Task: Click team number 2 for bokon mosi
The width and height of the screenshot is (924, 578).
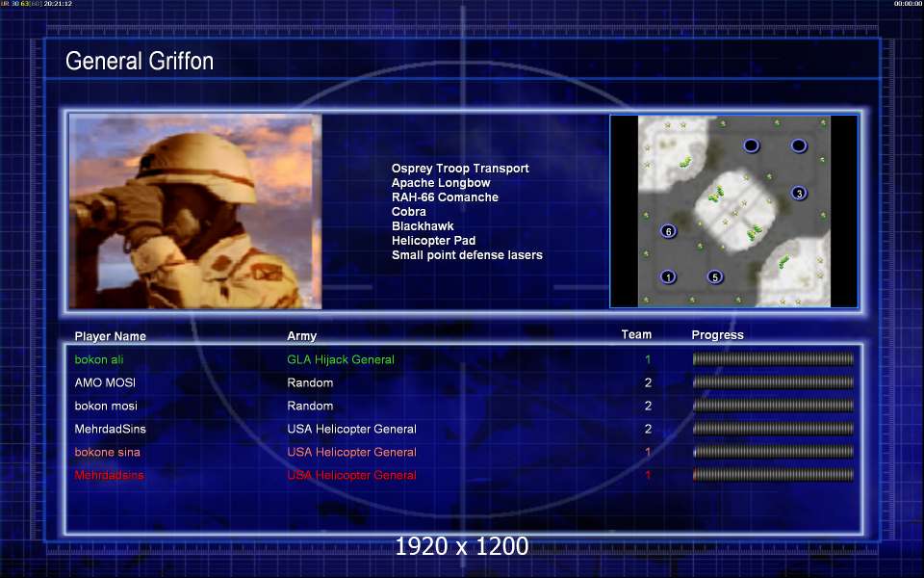Action: [648, 406]
